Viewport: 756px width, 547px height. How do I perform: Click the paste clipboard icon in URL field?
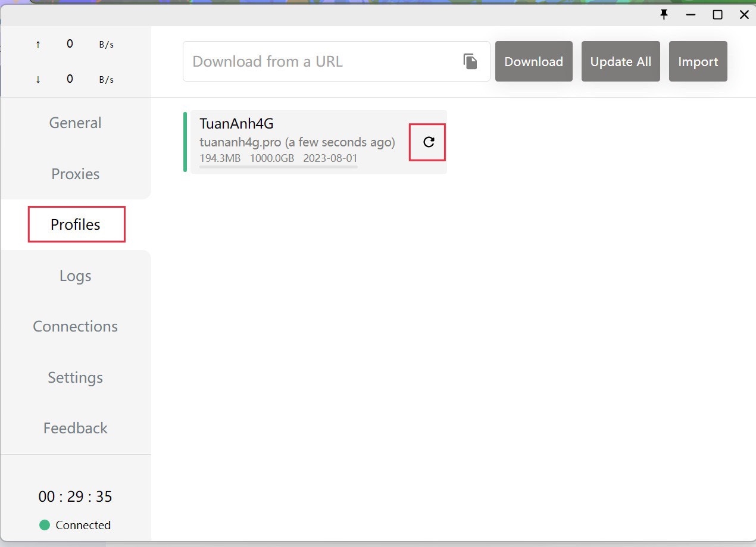tap(470, 61)
